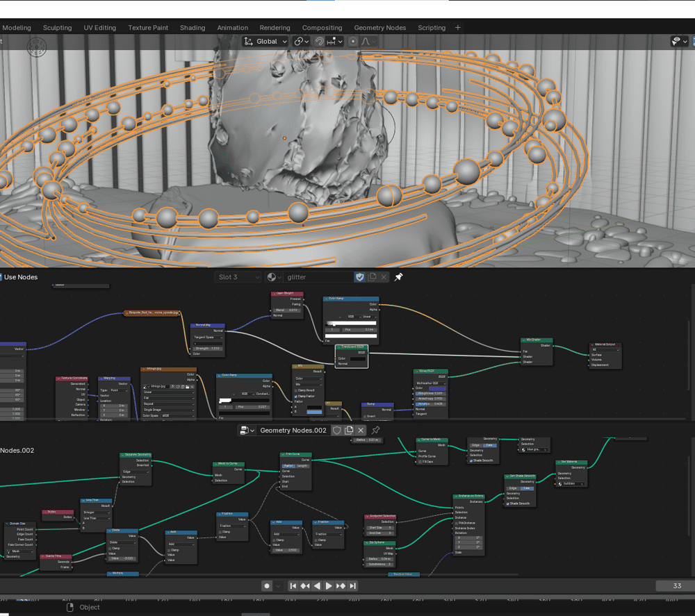Duplicate the Geometry Nodes.002 node group
This screenshot has height=616, width=695.
(x=349, y=431)
